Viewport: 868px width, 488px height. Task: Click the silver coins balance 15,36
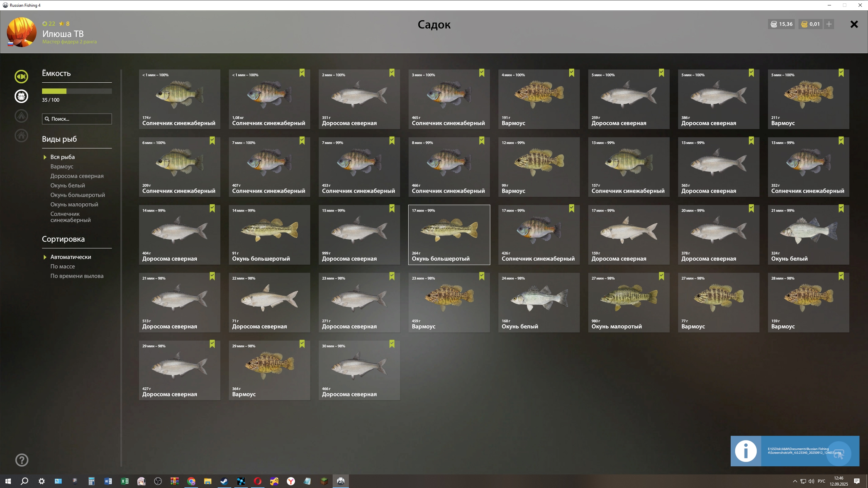781,24
